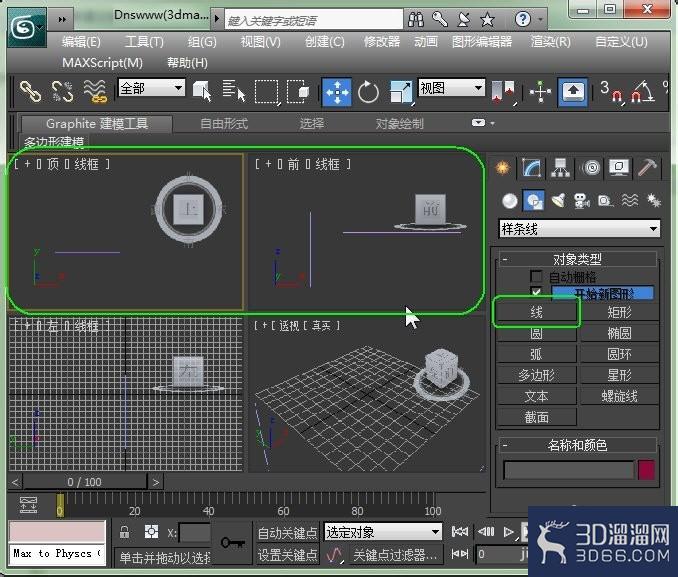Activate the Select and Scale tool

click(401, 92)
